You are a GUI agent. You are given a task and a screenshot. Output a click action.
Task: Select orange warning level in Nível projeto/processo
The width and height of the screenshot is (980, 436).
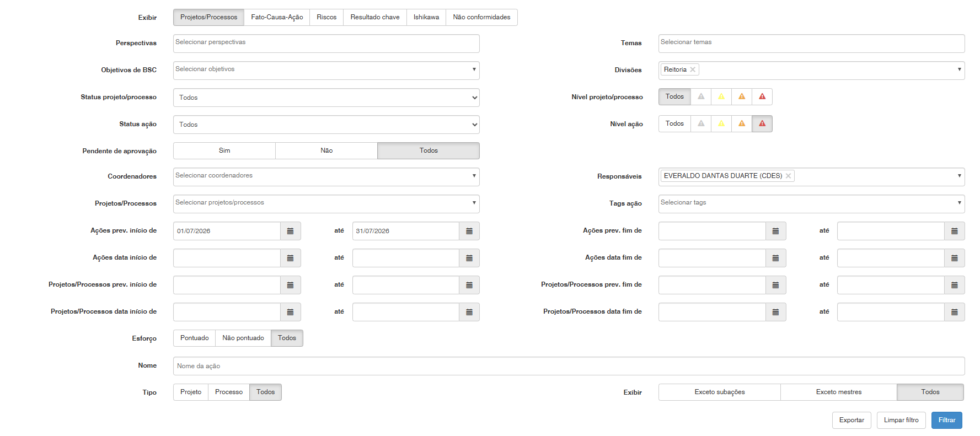[x=742, y=96]
